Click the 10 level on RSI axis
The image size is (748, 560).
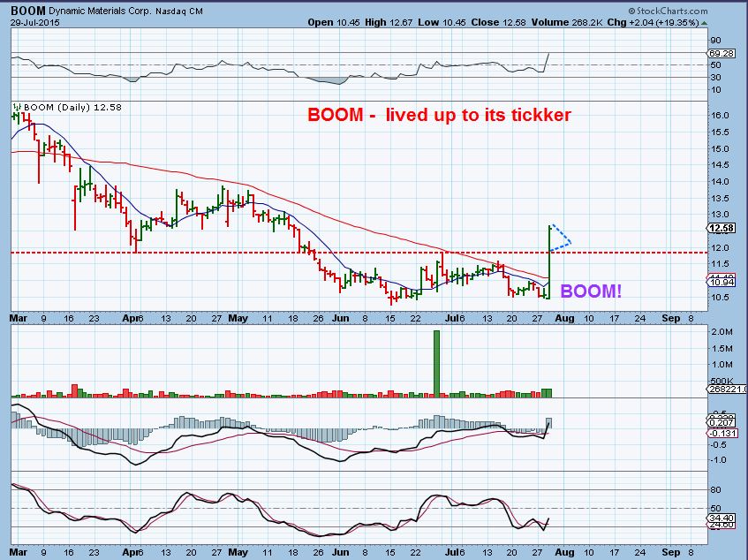pyautogui.click(x=715, y=90)
